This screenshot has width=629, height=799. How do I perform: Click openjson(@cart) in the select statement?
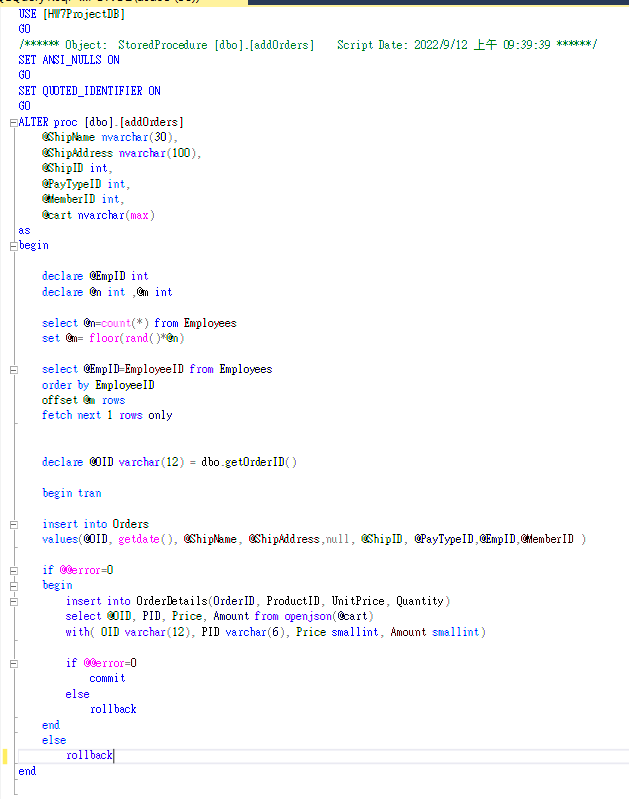click(x=329, y=617)
